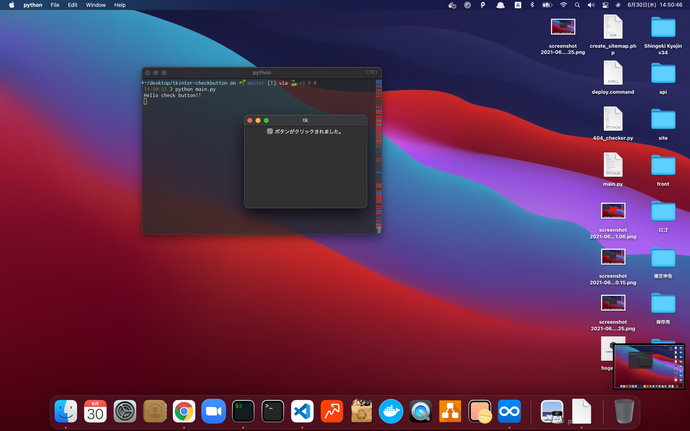Open Finder from the dock
The height and width of the screenshot is (431, 690).
point(66,410)
